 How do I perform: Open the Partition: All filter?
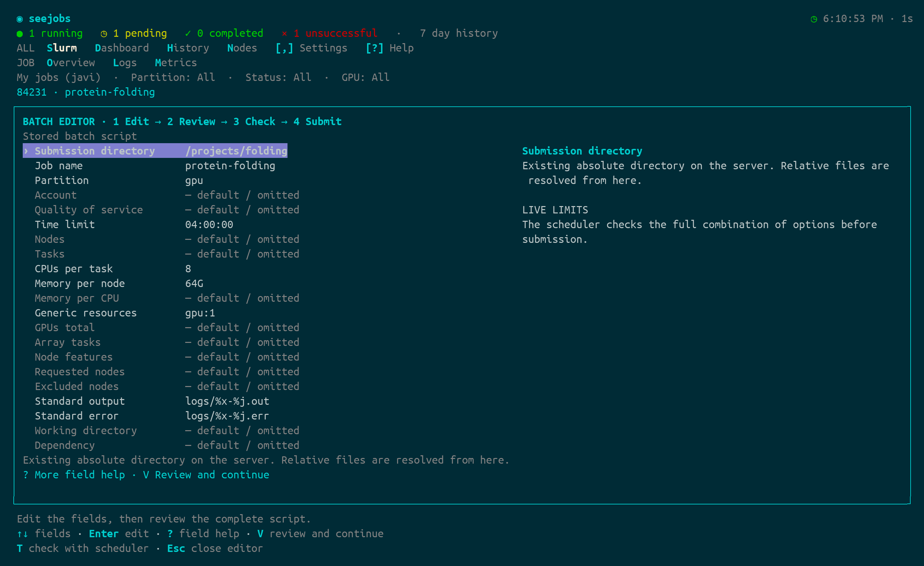tap(173, 77)
